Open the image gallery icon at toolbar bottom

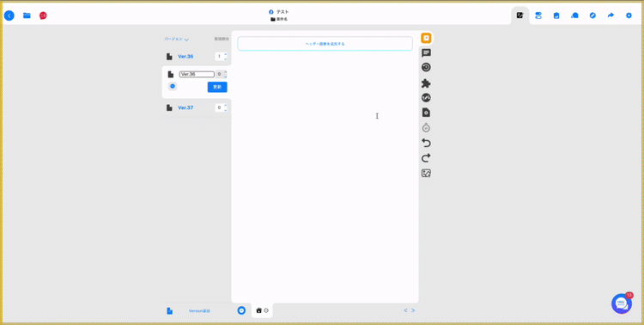point(426,173)
